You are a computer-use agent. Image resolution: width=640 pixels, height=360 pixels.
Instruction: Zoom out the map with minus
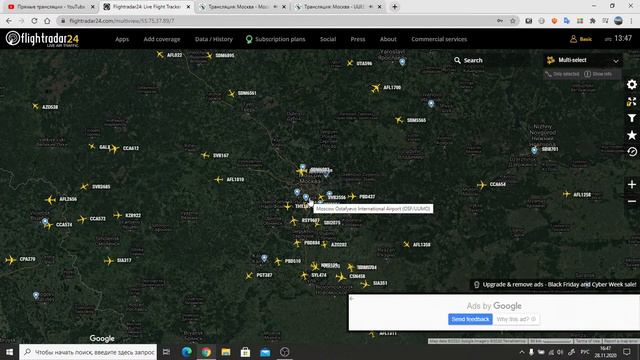tap(631, 201)
